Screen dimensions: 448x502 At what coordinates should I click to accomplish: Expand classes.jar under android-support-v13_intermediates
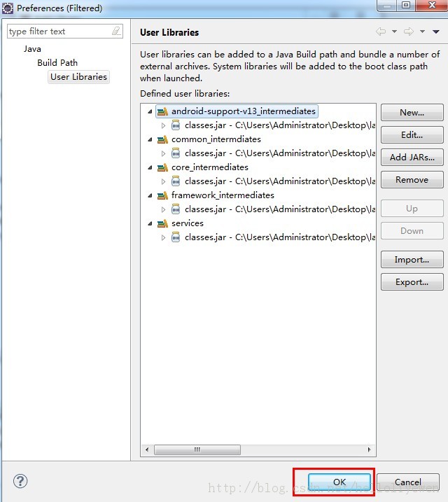tap(163, 125)
